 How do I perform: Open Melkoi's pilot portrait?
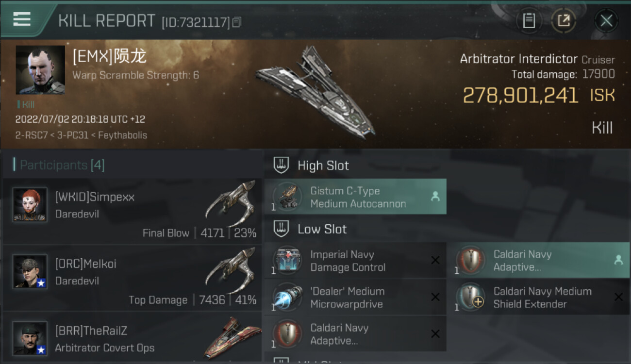(x=30, y=272)
